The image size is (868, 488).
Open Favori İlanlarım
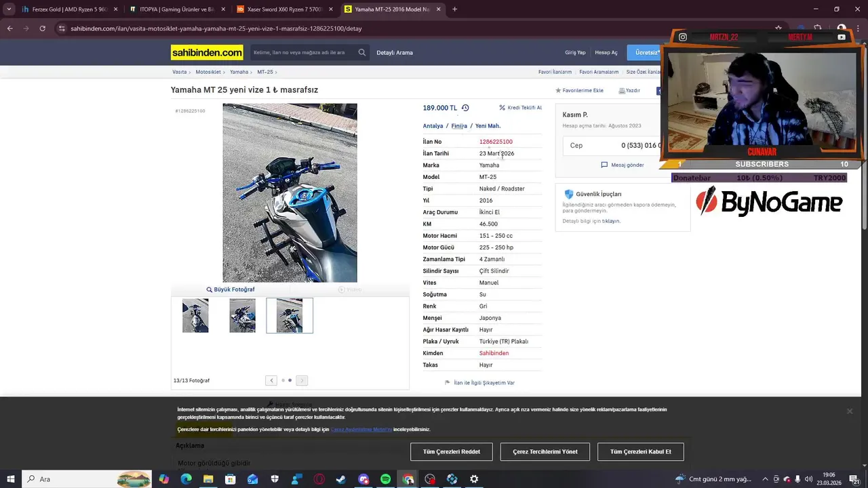tap(555, 72)
